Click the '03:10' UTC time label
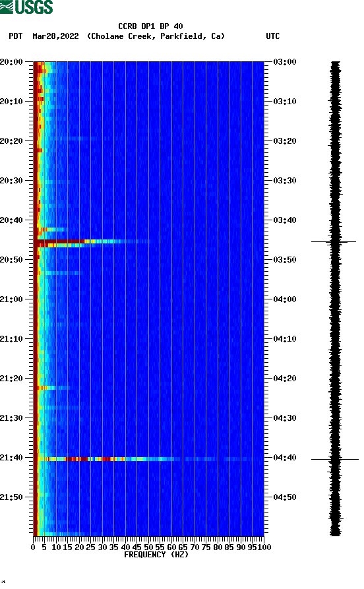Image resolution: width=364 pixels, height=589 pixels. pos(285,102)
